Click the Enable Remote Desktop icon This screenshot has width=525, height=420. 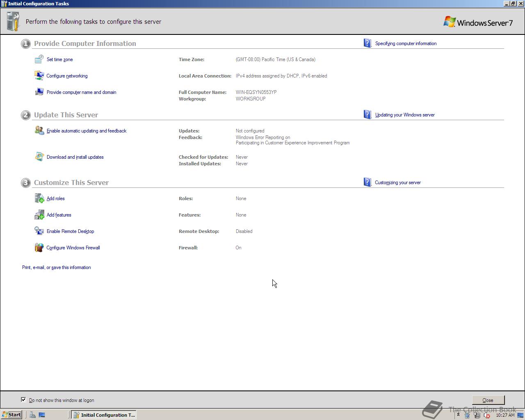point(39,231)
